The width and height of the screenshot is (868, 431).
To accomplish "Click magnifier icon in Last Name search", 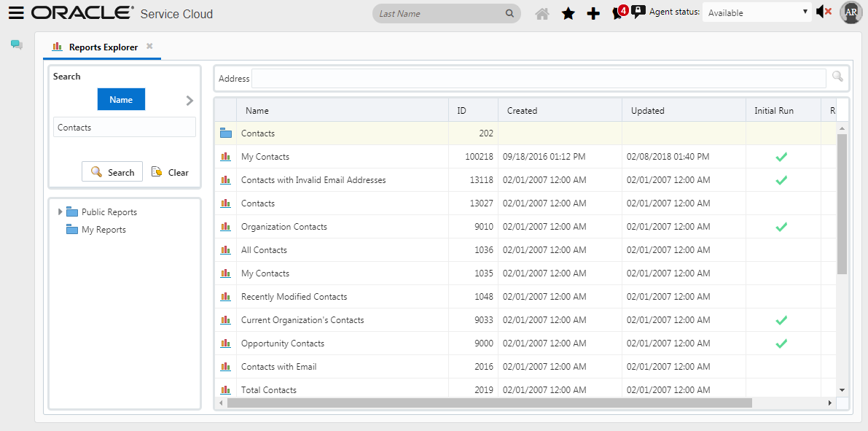I will pos(509,13).
